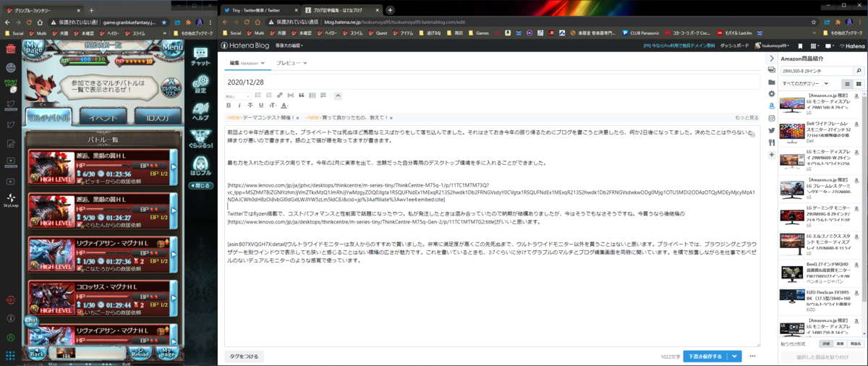Click the 閉じる button of the game side menu
Viewport: 868px width, 366px height.
coord(201,185)
